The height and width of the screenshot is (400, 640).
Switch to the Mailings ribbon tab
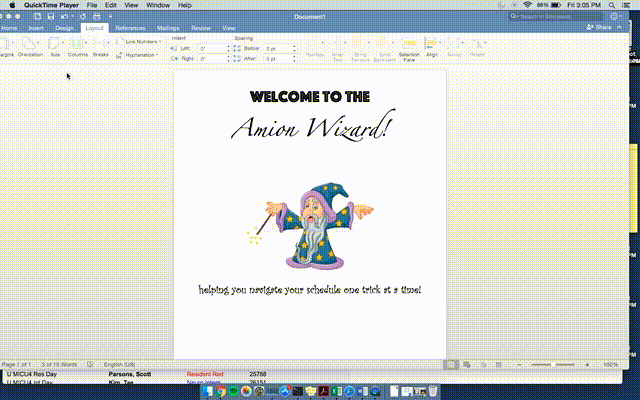point(168,28)
